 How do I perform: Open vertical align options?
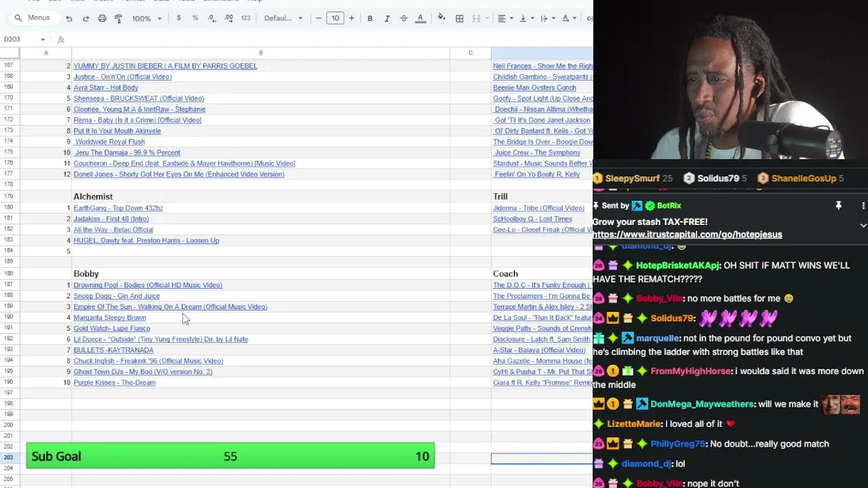tap(526, 18)
